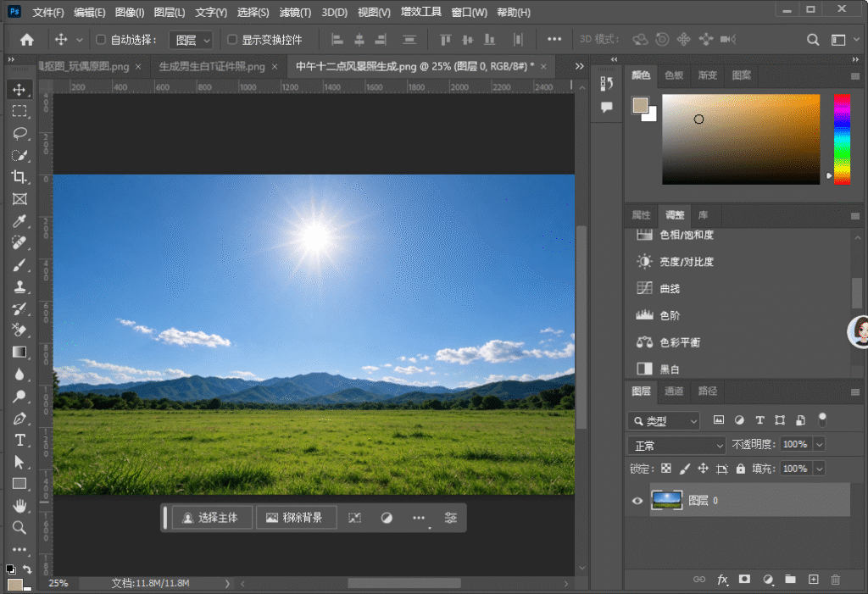Choose the Clone Stamp tool
This screenshot has height=594, width=868.
(x=19, y=286)
